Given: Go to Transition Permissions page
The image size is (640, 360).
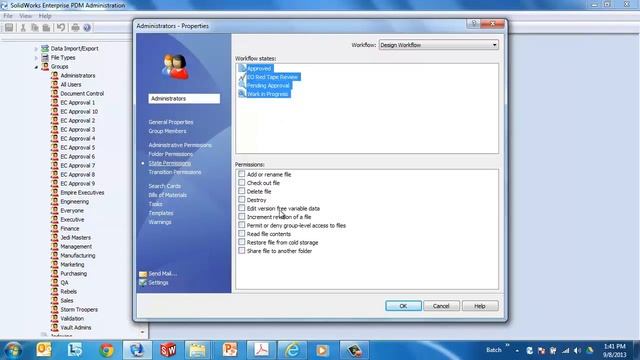Looking at the screenshot, I should point(175,172).
